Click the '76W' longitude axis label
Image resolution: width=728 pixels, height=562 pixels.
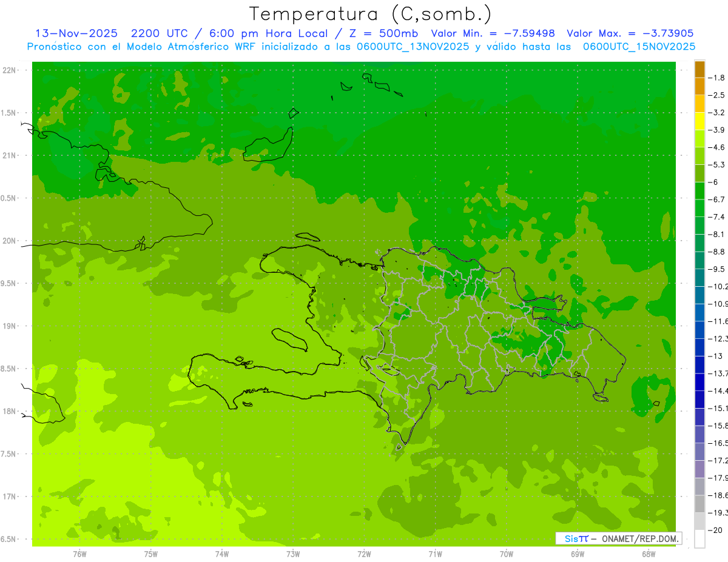tap(79, 554)
